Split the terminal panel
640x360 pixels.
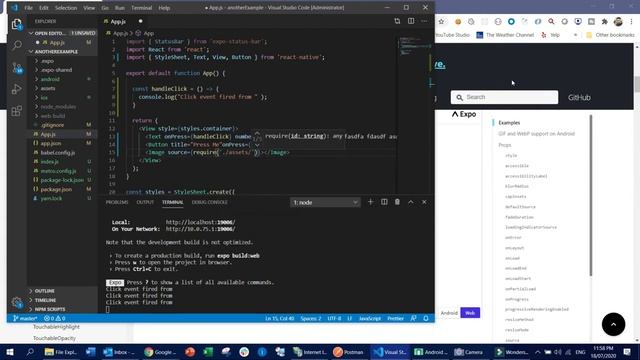pos(384,202)
